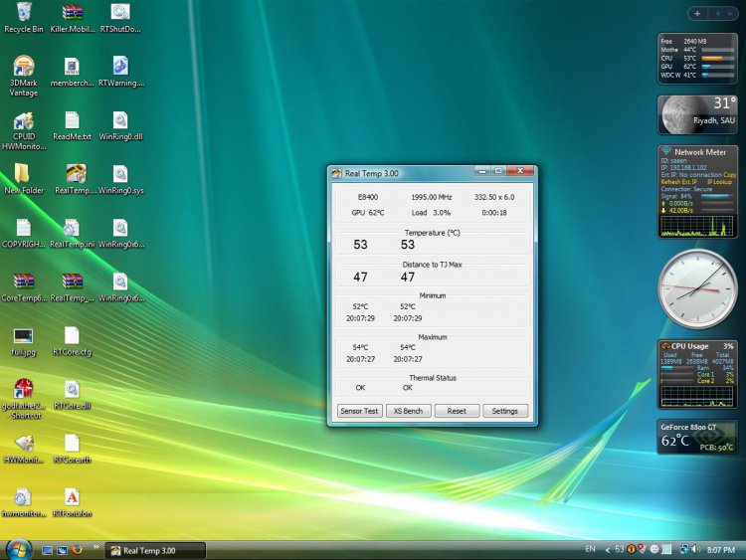Click the weather gadget Riyadh, SAU
Screen dimensions: 746x560
click(697, 114)
